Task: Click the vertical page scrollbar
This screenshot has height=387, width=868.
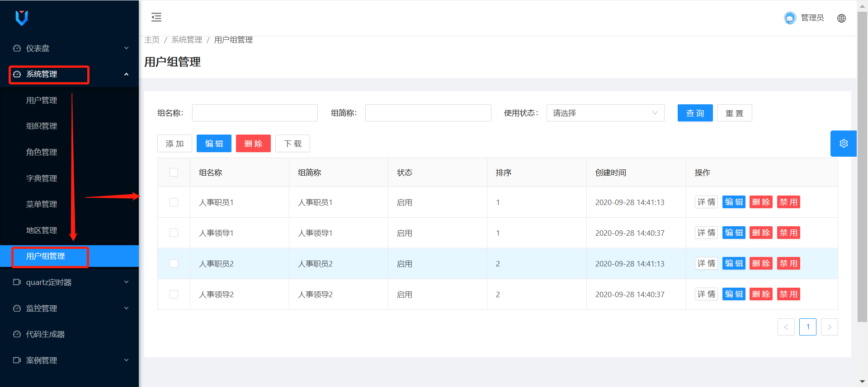Action: 862,167
